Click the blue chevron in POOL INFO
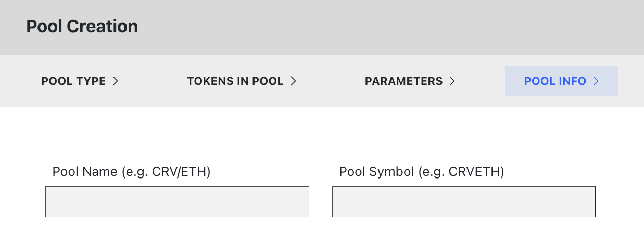The image size is (644, 241). [596, 81]
